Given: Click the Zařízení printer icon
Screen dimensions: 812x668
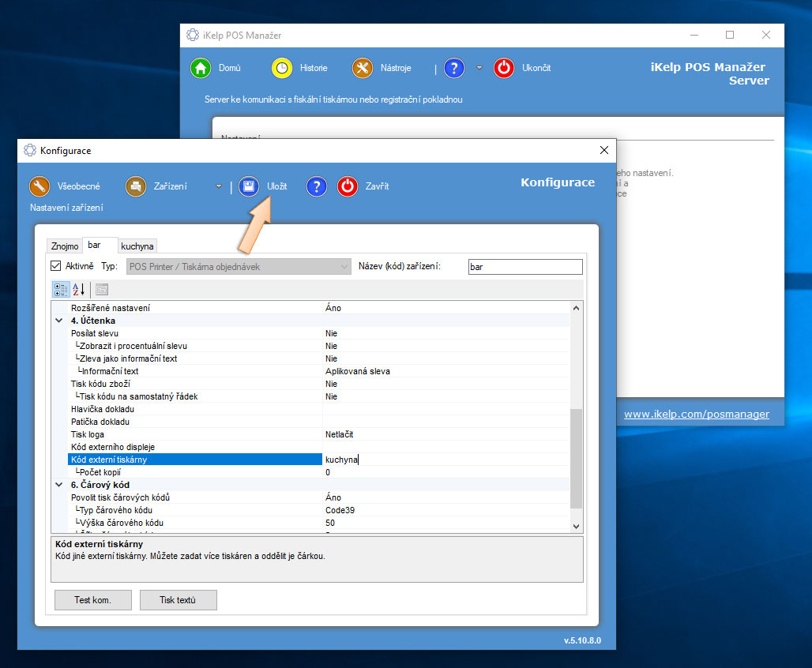Looking at the screenshot, I should coord(136,186).
